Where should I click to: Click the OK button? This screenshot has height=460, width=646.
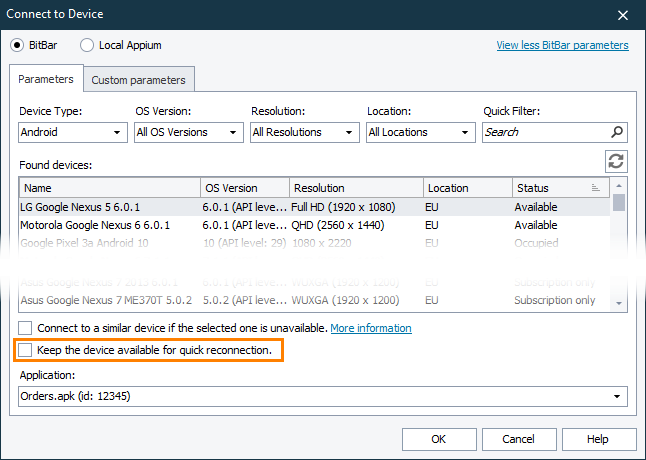point(439,439)
